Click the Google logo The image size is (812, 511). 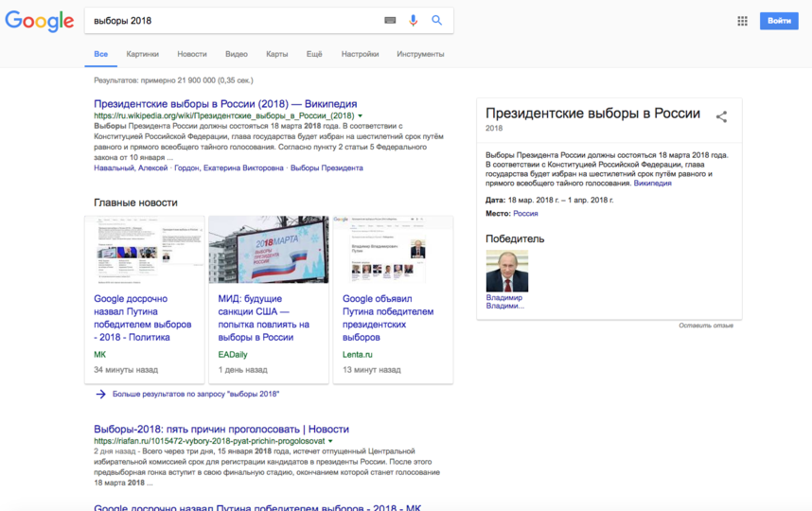coord(40,21)
